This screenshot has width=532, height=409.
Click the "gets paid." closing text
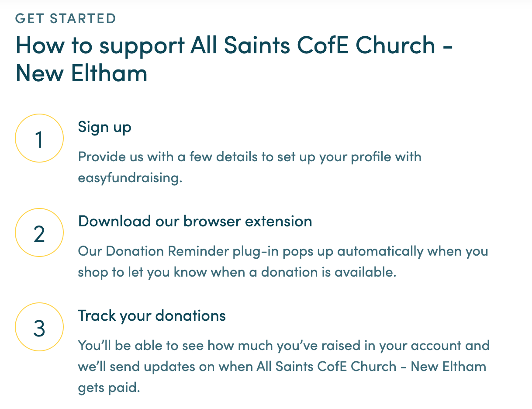pyautogui.click(x=109, y=387)
